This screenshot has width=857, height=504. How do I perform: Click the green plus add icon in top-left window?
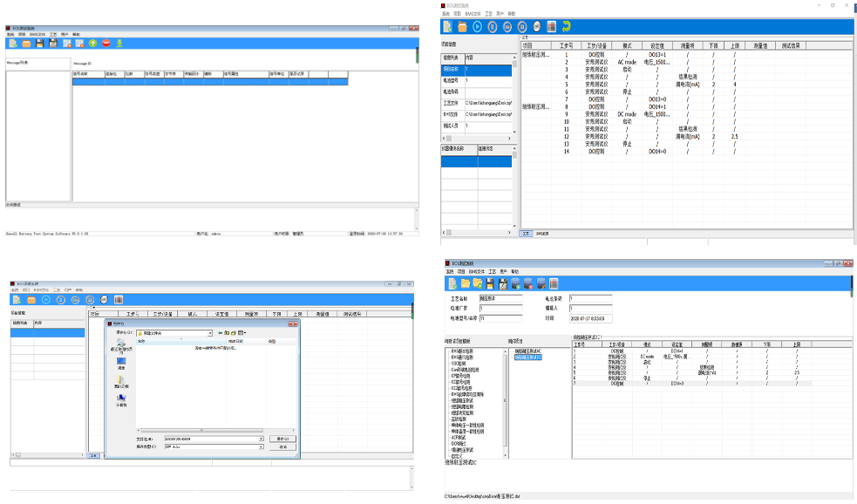(x=93, y=44)
